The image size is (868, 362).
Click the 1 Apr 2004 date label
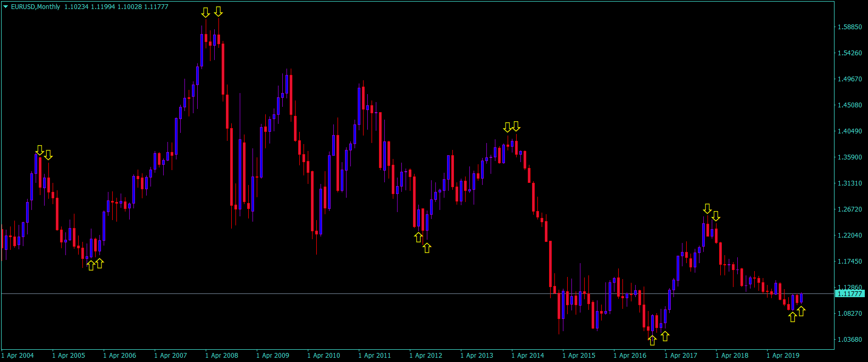coord(18,356)
